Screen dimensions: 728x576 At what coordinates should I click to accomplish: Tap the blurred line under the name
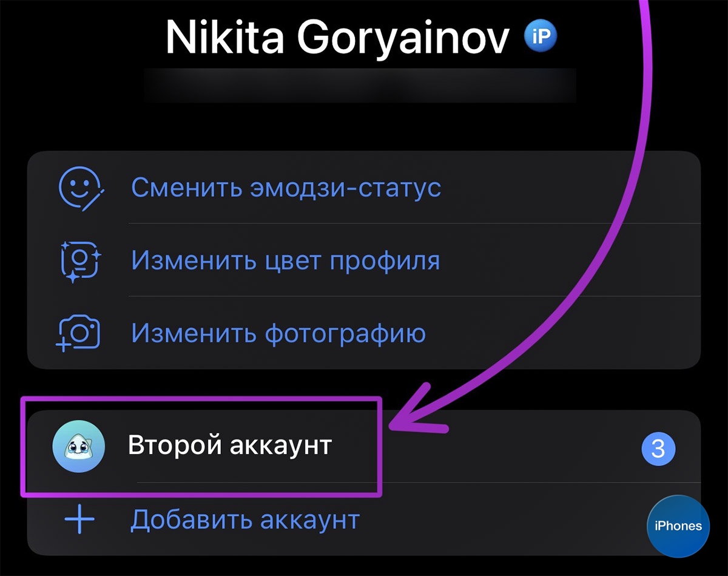tap(359, 84)
